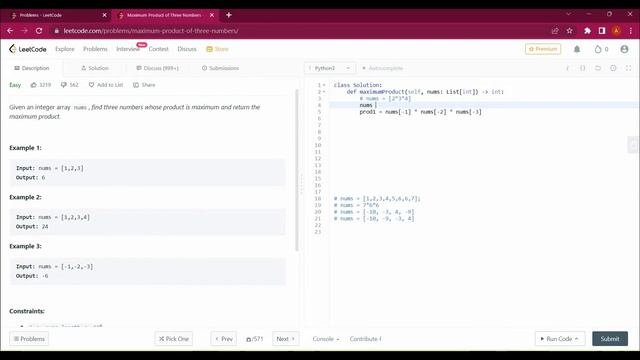
Task: Open Problems in top navigation
Action: [95, 49]
